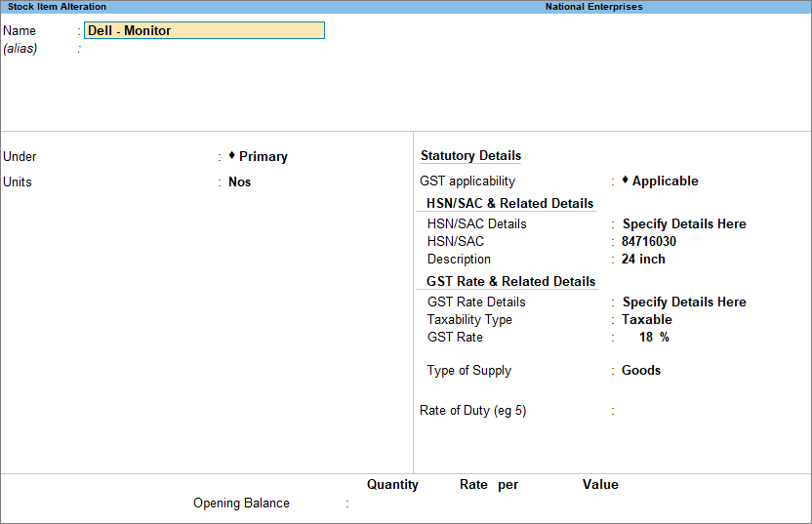Click the HSN/SAC & Related Details heading

[x=509, y=203]
